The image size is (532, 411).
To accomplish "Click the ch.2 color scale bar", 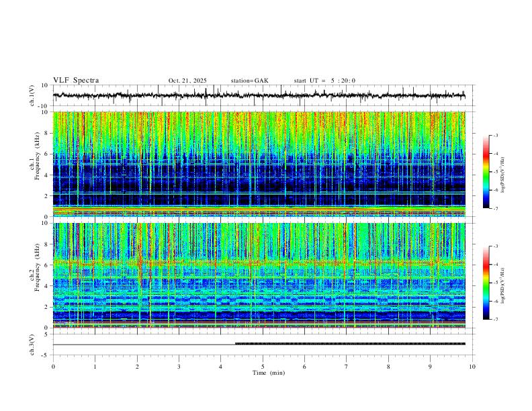I will pos(486,283).
